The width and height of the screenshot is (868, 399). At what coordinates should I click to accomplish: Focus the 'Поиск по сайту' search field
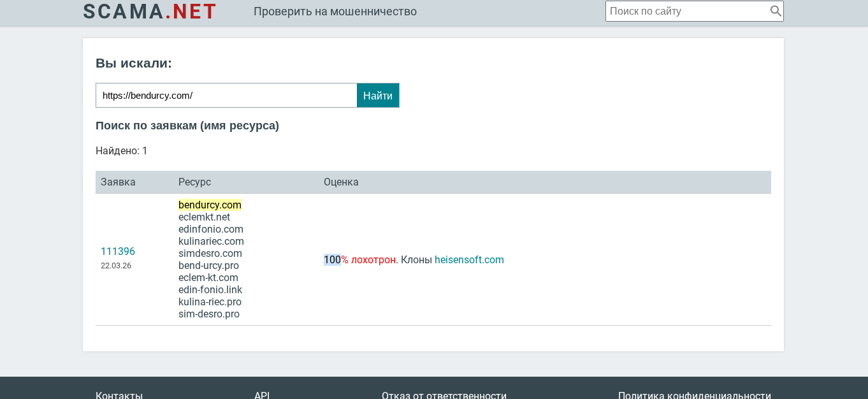[687, 11]
